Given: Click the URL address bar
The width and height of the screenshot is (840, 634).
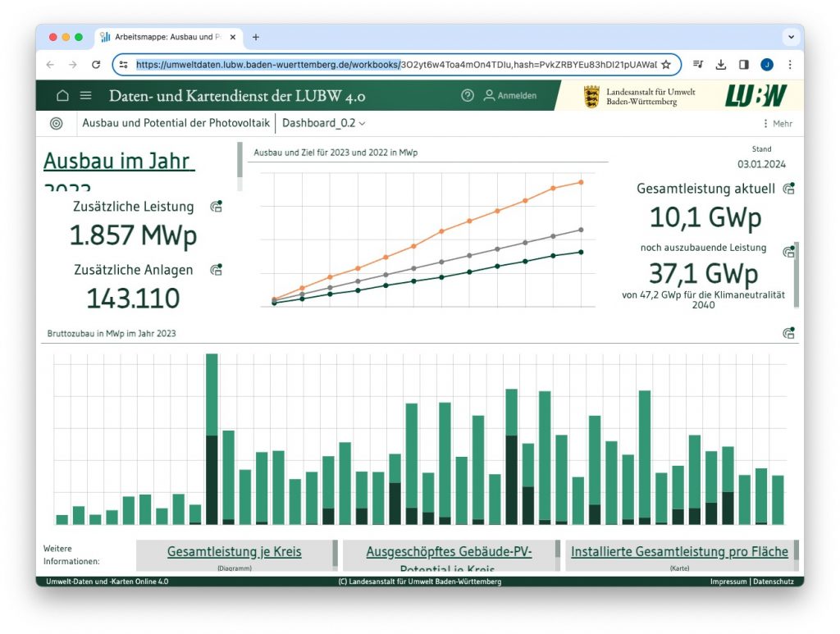Looking at the screenshot, I should point(394,65).
